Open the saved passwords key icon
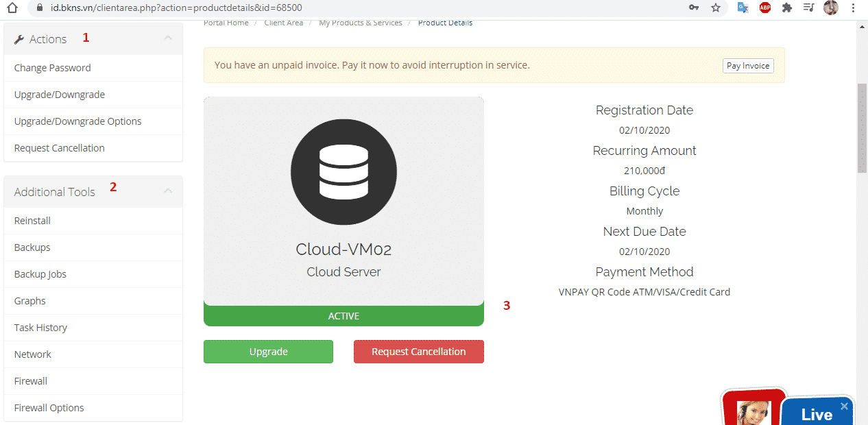 click(694, 8)
